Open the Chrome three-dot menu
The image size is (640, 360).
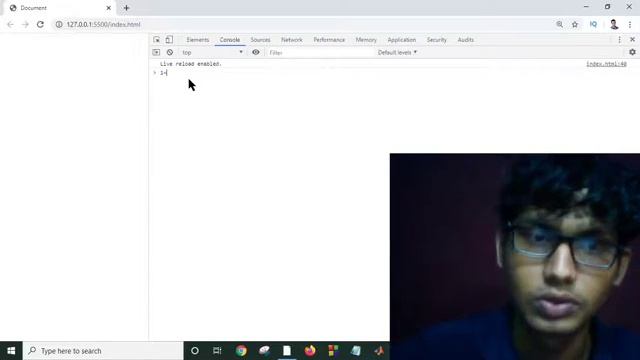point(630,24)
